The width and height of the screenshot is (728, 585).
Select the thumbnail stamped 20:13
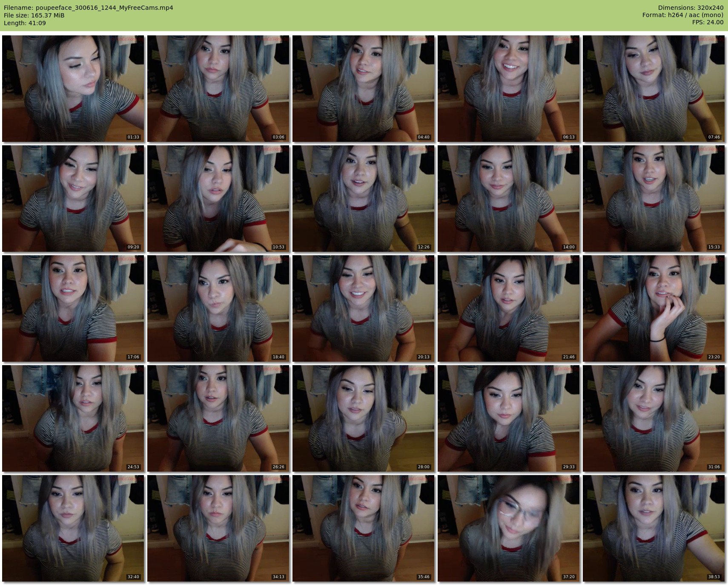364,308
